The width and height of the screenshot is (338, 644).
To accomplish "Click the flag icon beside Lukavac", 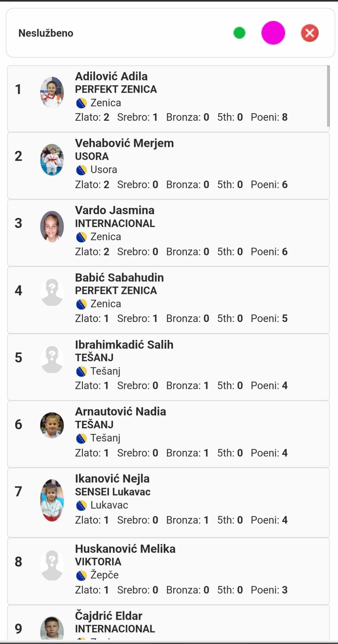I will [x=81, y=506].
